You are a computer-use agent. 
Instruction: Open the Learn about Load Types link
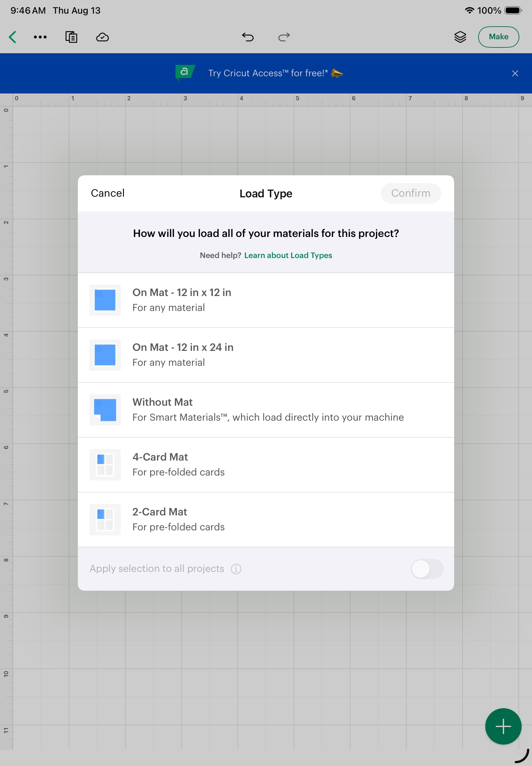288,255
